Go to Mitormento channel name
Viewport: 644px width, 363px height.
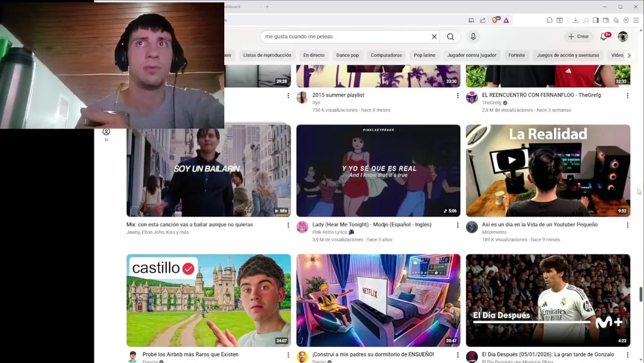tap(494, 232)
